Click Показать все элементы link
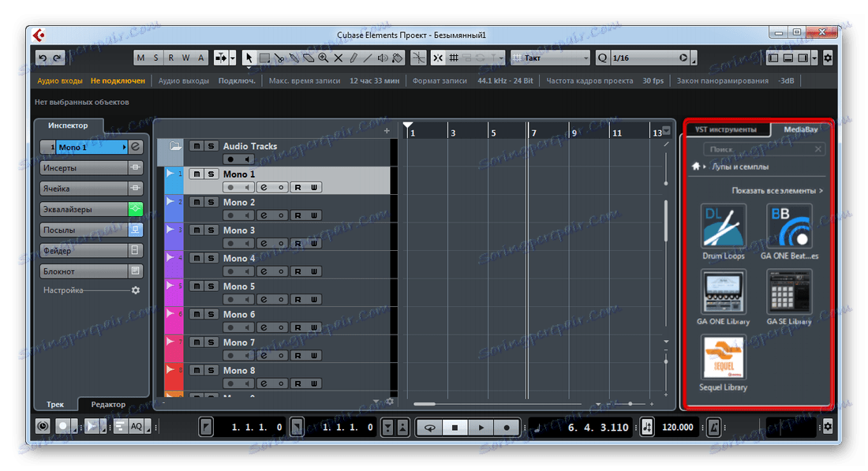The height and width of the screenshot is (471, 868). click(777, 190)
